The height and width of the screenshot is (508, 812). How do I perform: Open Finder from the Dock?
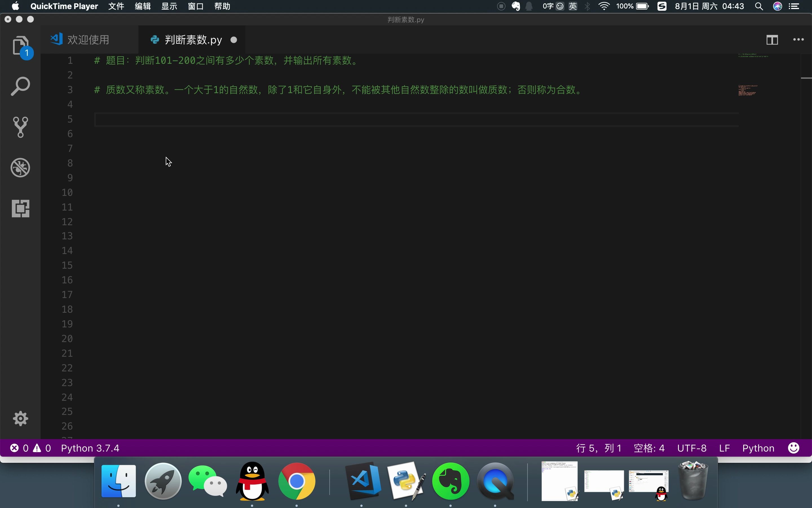[118, 481]
